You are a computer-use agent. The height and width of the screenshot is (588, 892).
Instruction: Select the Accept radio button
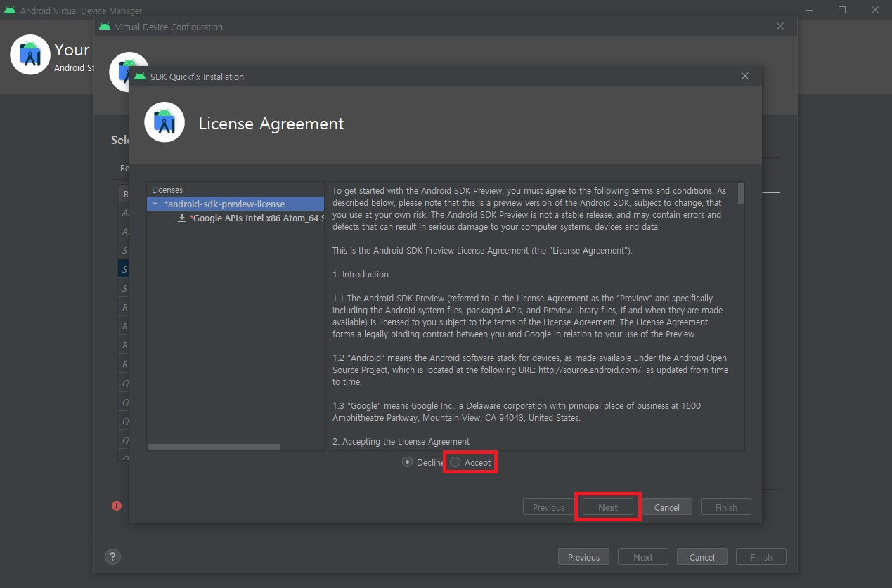pos(455,462)
